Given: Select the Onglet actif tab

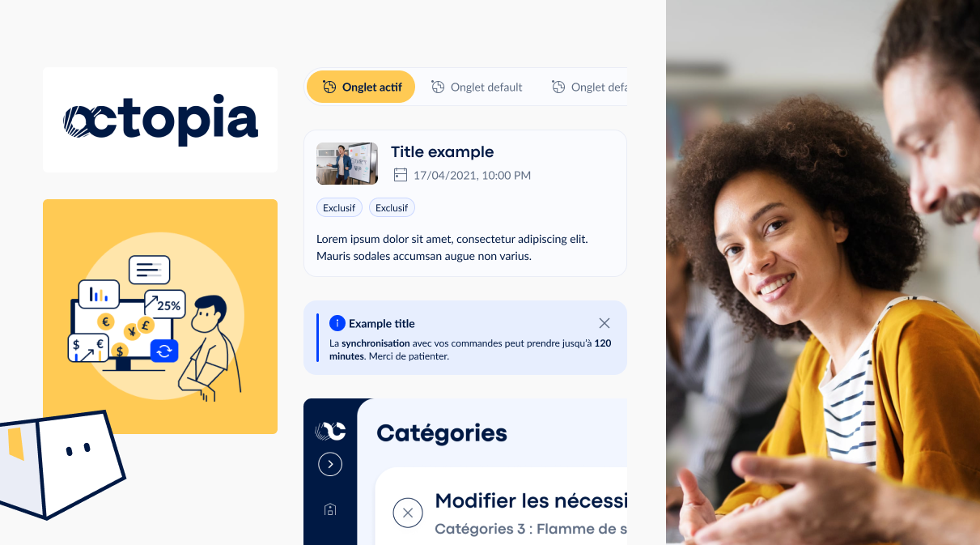Looking at the screenshot, I should click(x=361, y=87).
